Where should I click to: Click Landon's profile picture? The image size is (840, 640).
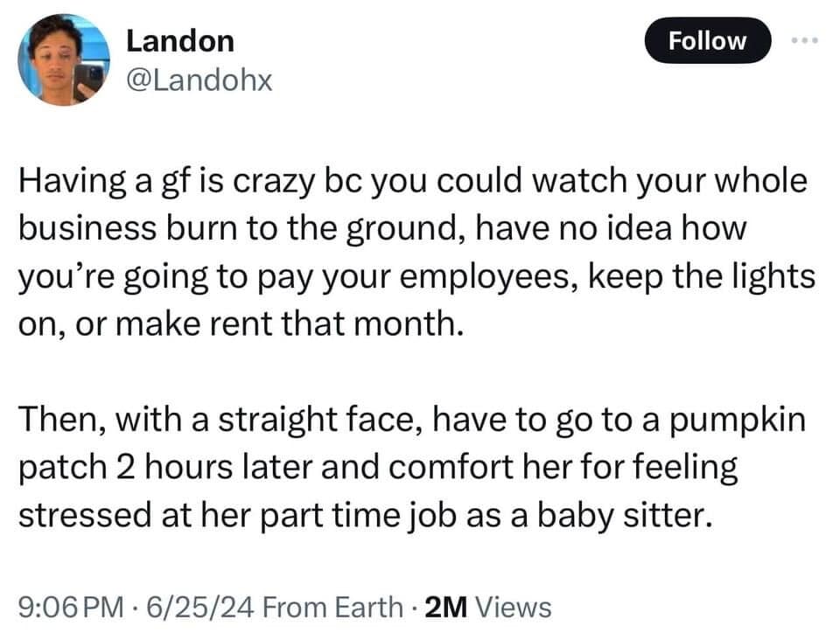(x=63, y=59)
